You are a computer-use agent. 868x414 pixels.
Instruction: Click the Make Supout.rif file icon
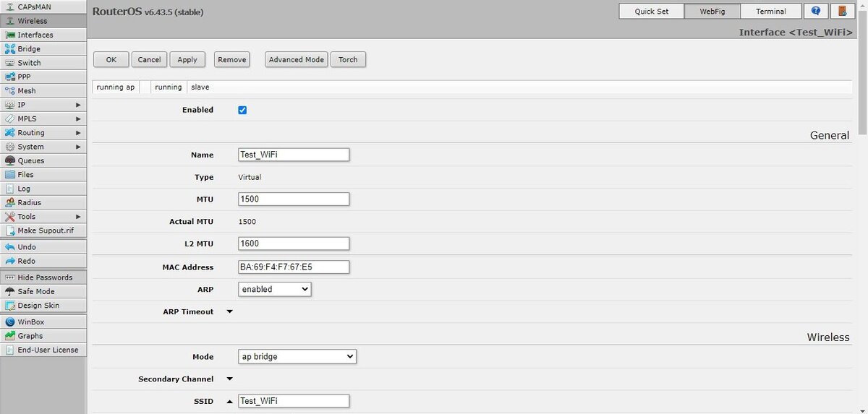(10, 230)
